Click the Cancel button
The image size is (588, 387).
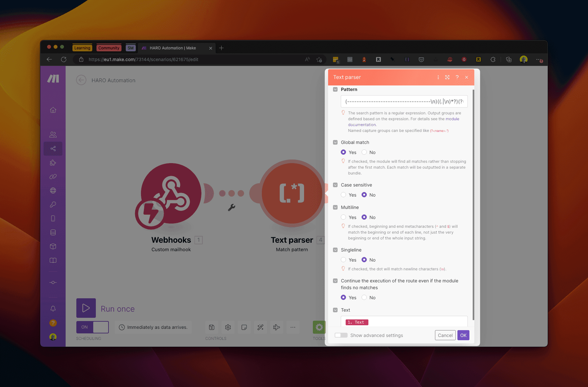pyautogui.click(x=445, y=335)
